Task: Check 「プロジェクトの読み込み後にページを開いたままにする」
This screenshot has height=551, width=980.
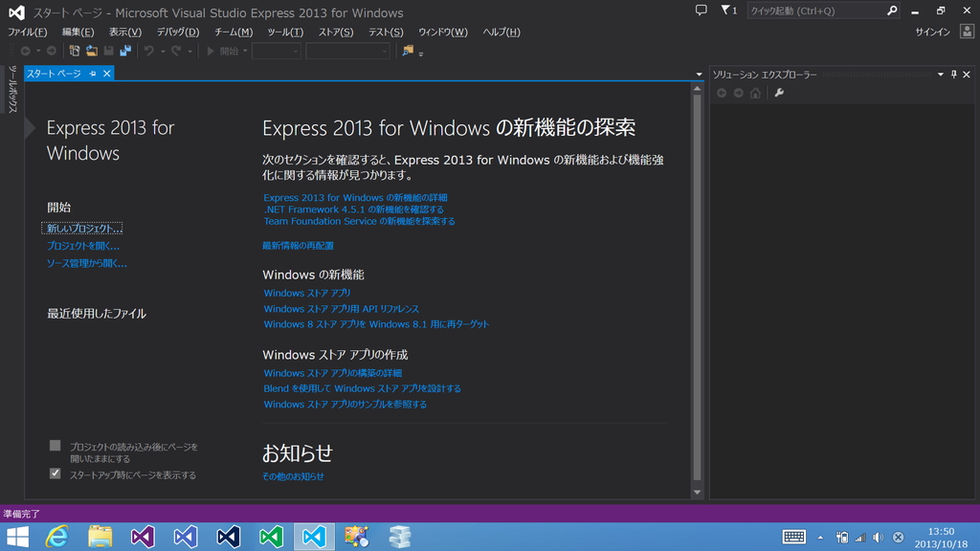Action: coord(56,445)
